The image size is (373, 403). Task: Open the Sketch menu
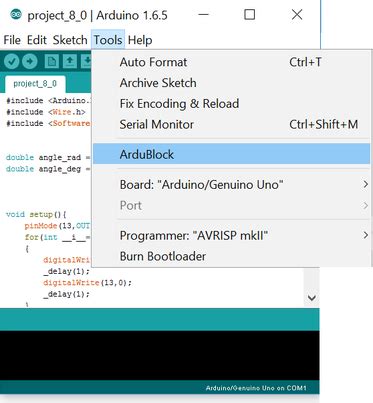70,40
